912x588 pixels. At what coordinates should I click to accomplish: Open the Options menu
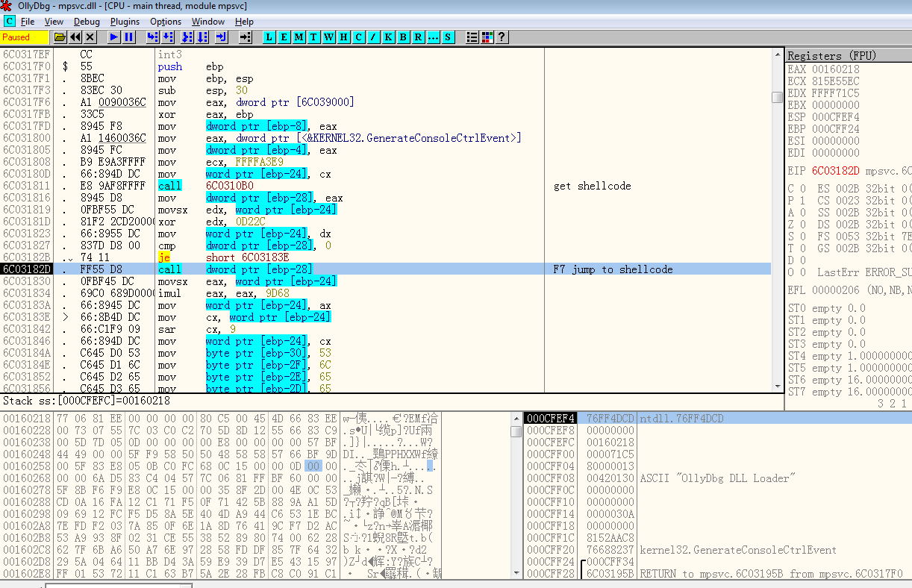tap(165, 22)
